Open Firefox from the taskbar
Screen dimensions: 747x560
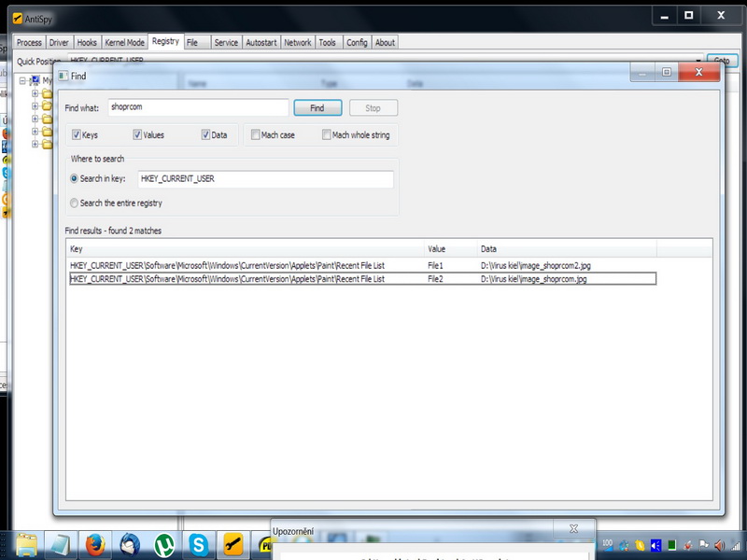pyautogui.click(x=94, y=543)
